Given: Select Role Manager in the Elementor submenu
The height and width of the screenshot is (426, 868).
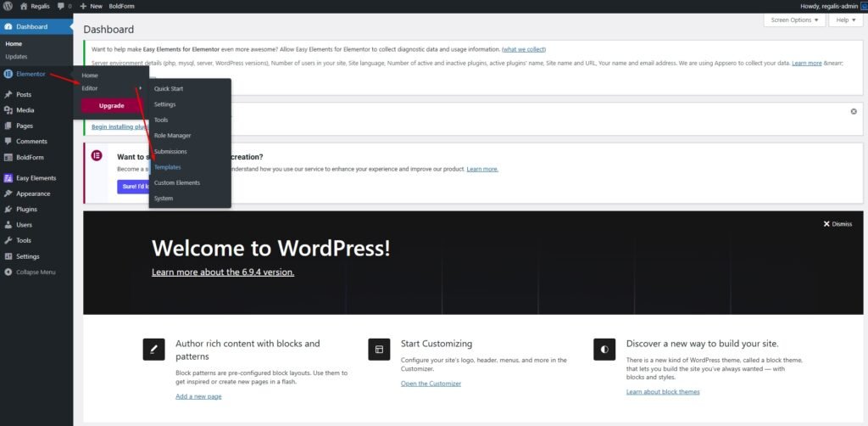Looking at the screenshot, I should tap(172, 136).
